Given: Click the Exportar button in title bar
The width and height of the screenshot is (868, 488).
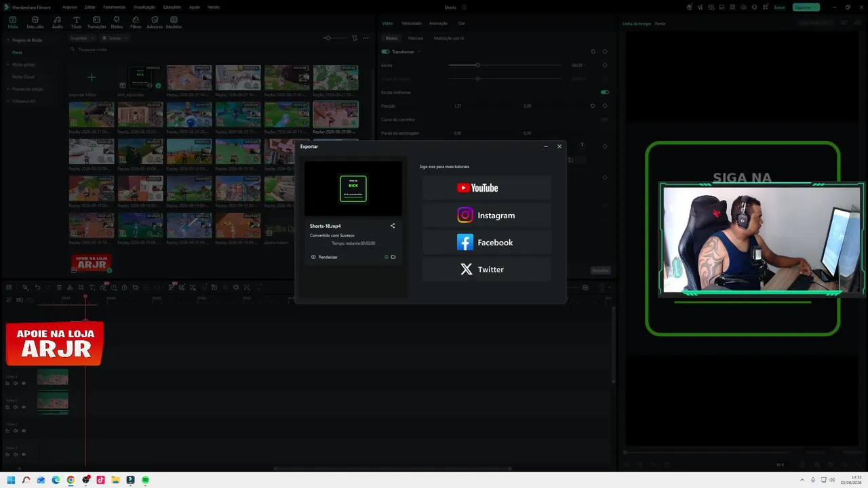Looking at the screenshot, I should [x=806, y=7].
